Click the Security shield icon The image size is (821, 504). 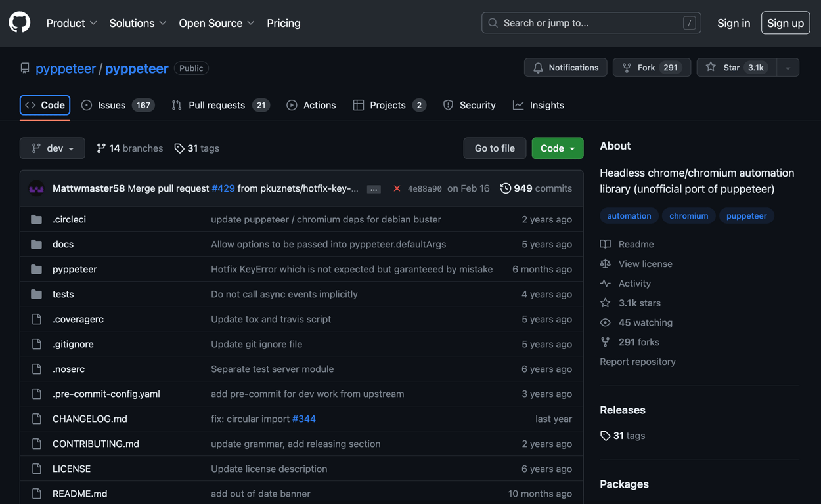click(449, 105)
